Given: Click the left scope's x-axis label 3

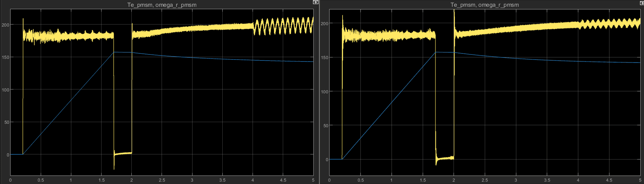Looking at the screenshot, I should (192, 180).
